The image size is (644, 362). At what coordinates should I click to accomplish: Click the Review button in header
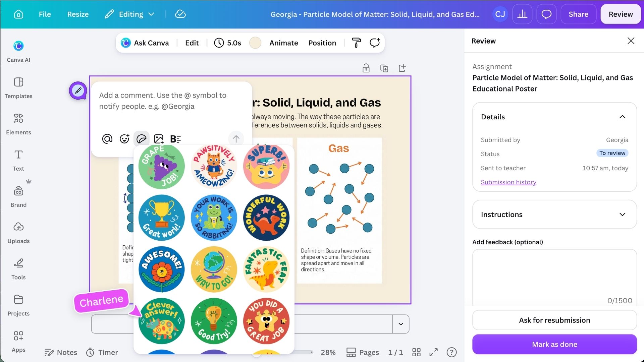(x=621, y=14)
